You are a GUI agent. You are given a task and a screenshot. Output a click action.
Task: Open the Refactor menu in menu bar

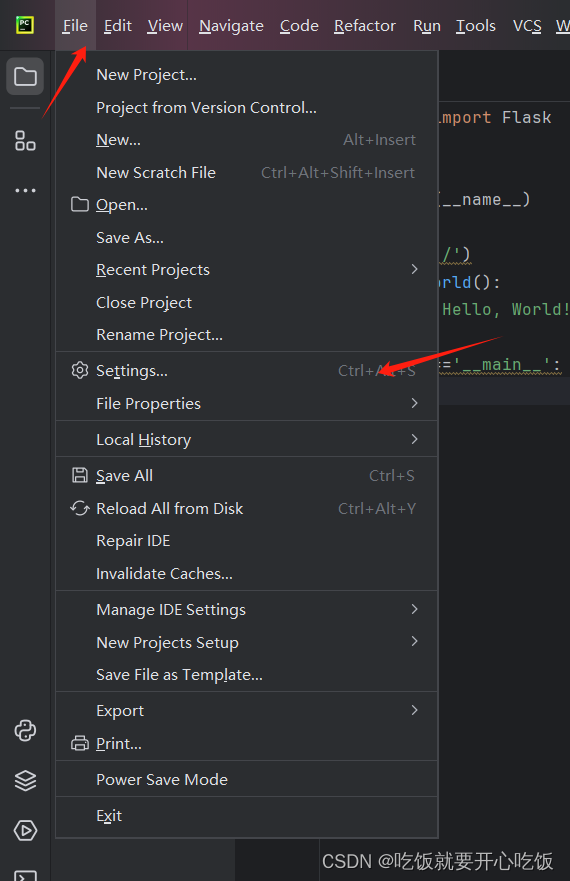365,26
